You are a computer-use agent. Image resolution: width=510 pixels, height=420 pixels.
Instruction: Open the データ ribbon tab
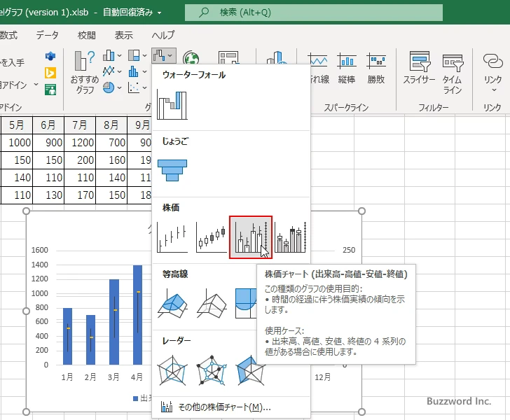pos(47,35)
